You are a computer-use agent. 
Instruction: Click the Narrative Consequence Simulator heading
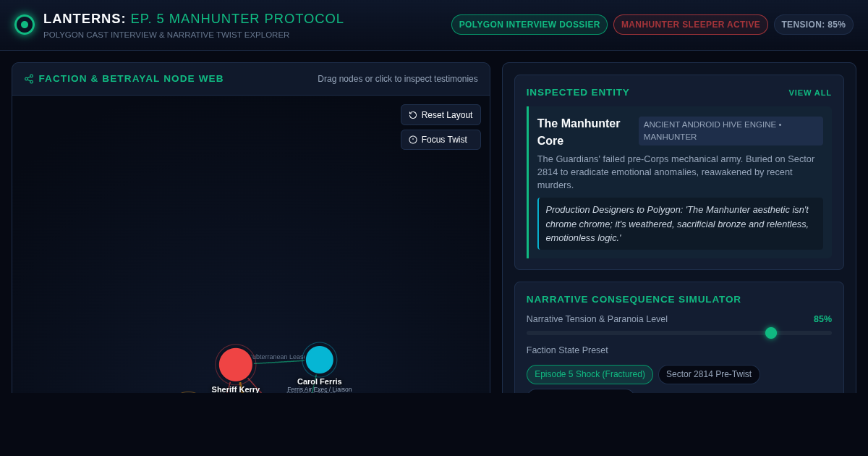coord(634,300)
